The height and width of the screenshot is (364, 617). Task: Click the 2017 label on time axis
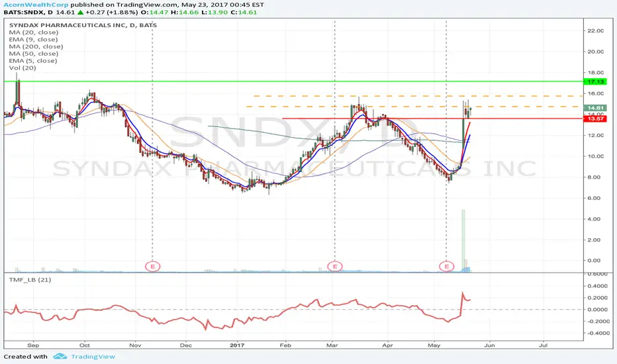[237, 345]
